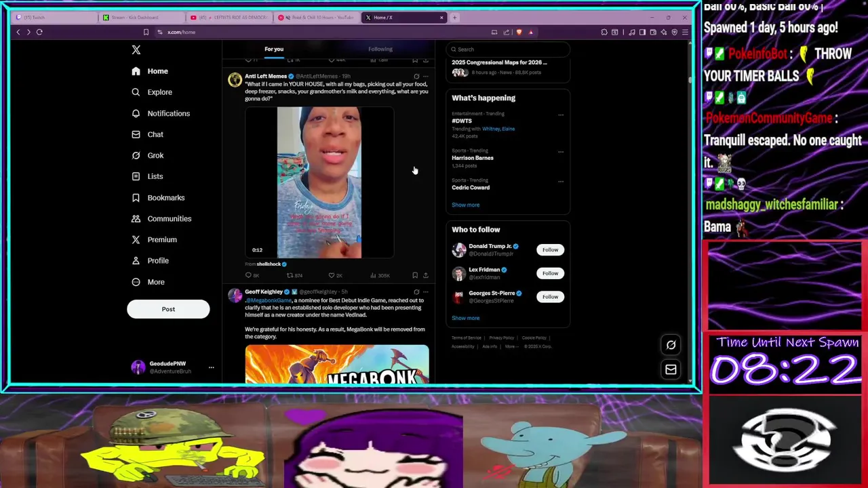Open more options for Cedric Coward trend
This screenshot has width=868, height=488.
[561, 182]
